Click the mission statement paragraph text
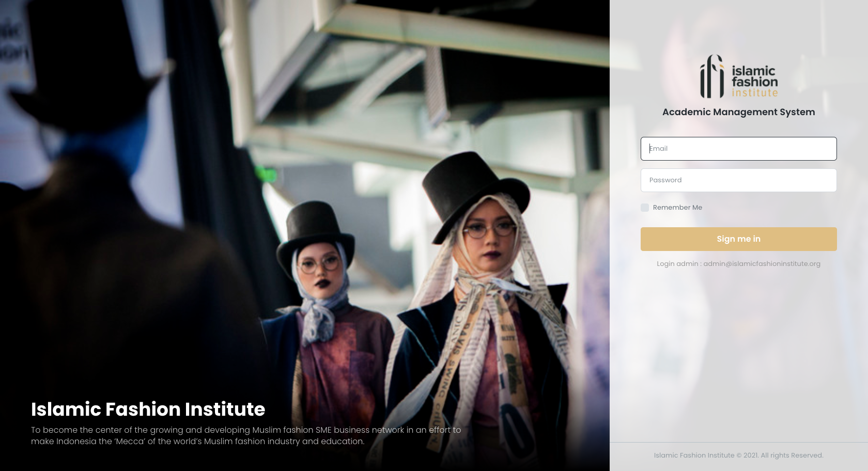This screenshot has width=868, height=471. tap(246, 435)
